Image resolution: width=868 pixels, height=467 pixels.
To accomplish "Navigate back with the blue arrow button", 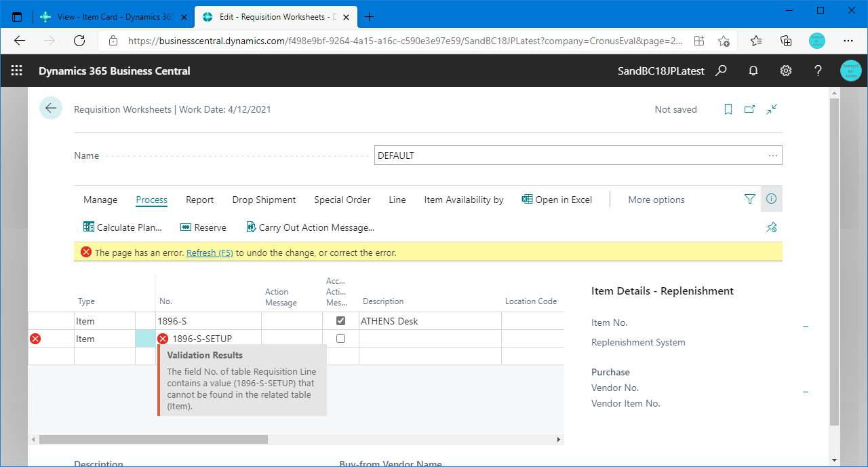I will pyautogui.click(x=51, y=108).
